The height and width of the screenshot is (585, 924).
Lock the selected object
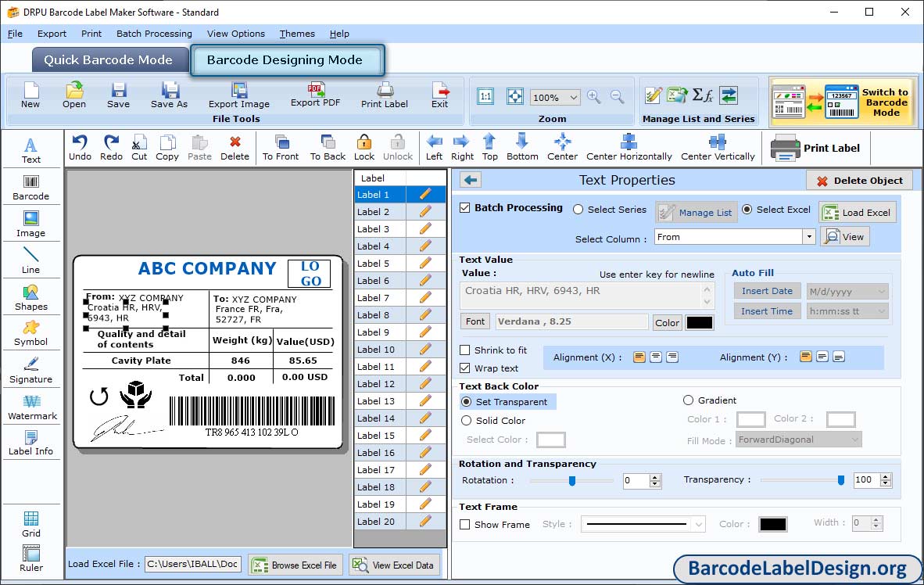[364, 147]
